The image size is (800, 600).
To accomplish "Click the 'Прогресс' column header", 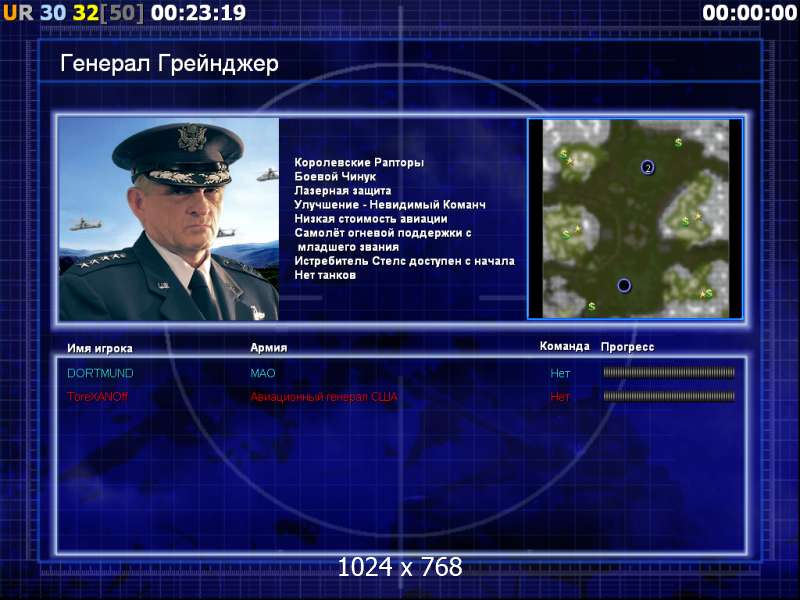I will click(x=628, y=347).
